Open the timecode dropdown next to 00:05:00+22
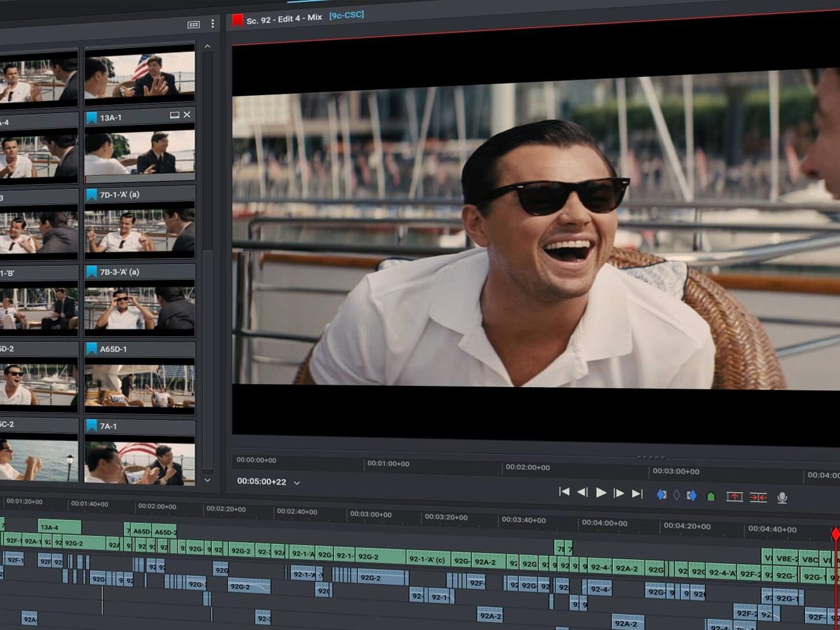This screenshot has height=630, width=840. pos(297,482)
